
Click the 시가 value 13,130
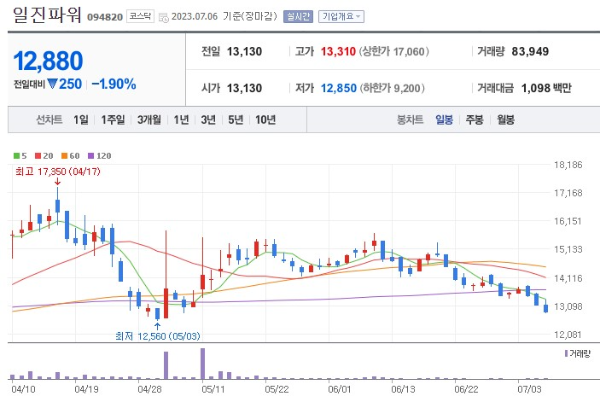pos(245,88)
